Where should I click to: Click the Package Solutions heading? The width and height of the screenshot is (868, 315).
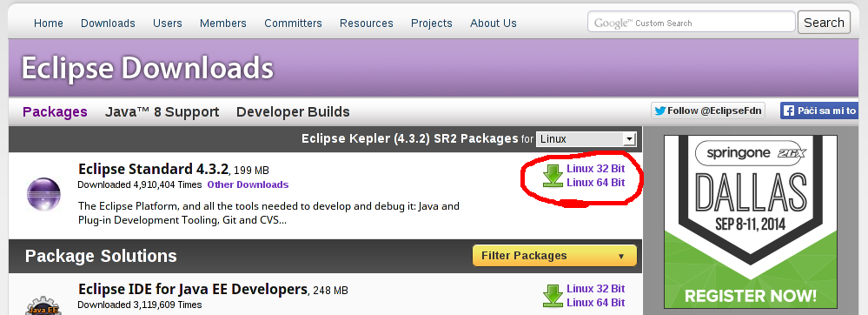[101, 256]
